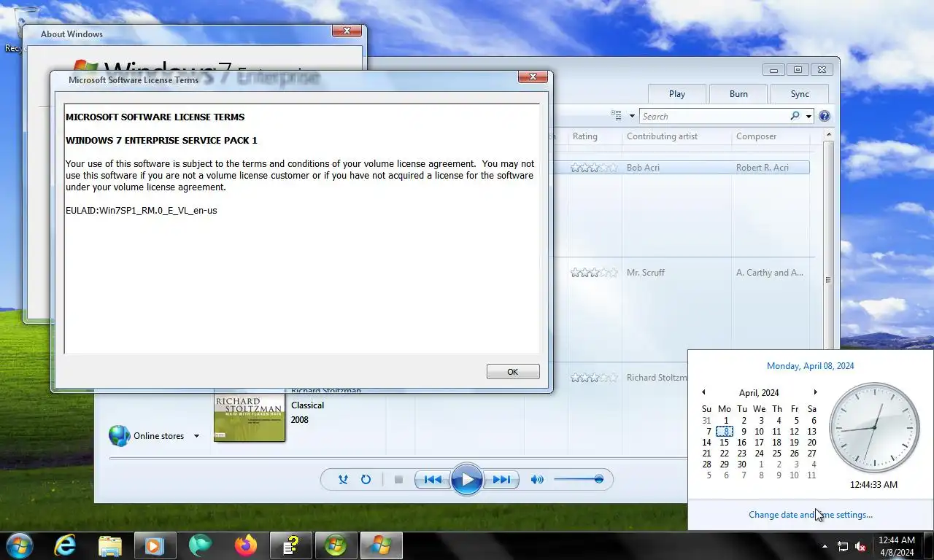This screenshot has width=934, height=560.
Task: Sort by the Rating column header
Action: 584,136
